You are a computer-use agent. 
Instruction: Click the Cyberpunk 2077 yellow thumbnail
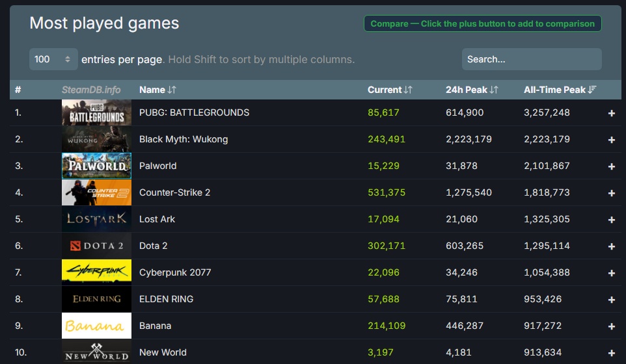pos(96,272)
